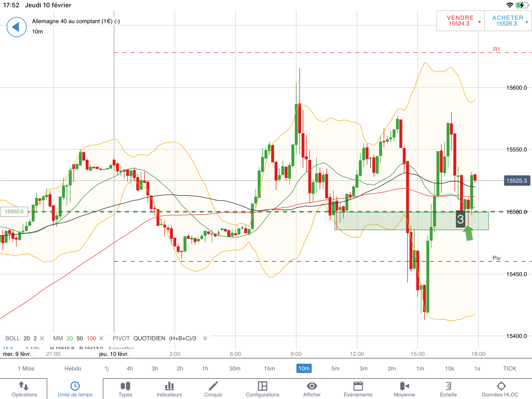This screenshot has height=399, width=532.
Task: Toggle the Afficher eye visibility options
Action: pyautogui.click(x=312, y=386)
